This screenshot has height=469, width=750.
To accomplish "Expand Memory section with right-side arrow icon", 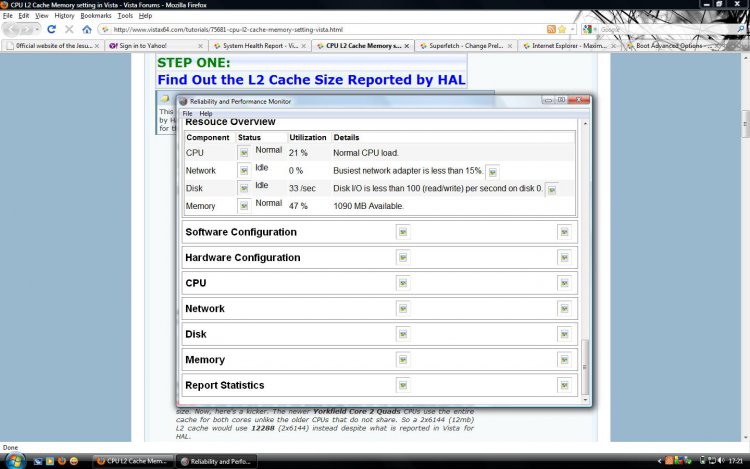I will [x=564, y=360].
